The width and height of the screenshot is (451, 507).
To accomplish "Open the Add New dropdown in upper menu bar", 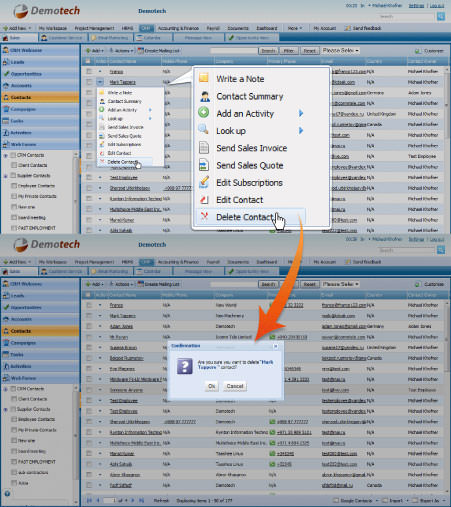I will [17, 28].
